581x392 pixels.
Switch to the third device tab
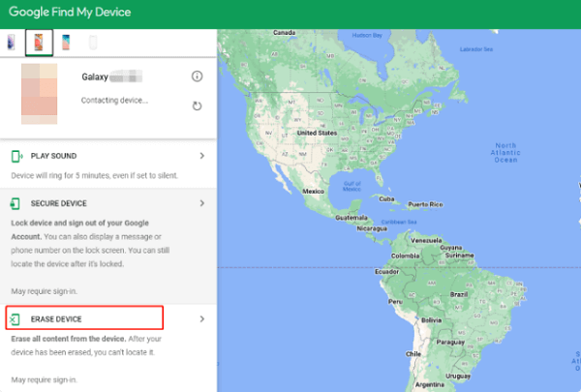66,43
